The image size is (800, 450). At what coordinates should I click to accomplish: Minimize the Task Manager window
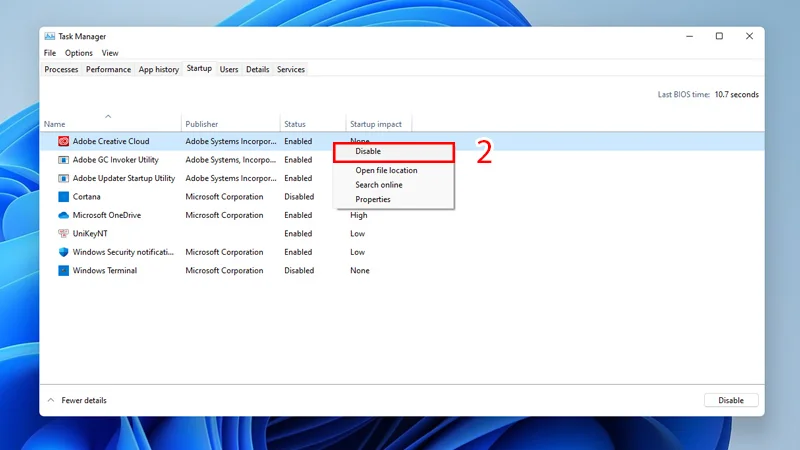tap(689, 36)
